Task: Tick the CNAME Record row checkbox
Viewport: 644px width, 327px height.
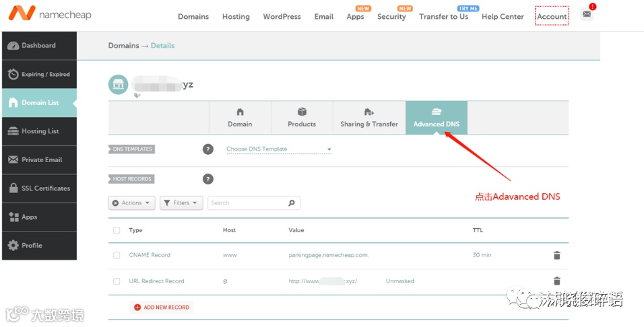Action: tap(117, 255)
